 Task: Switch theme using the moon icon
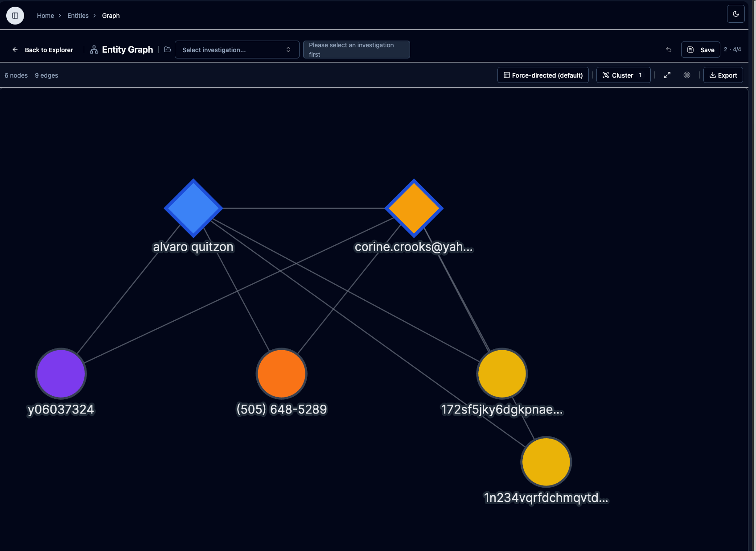(735, 14)
